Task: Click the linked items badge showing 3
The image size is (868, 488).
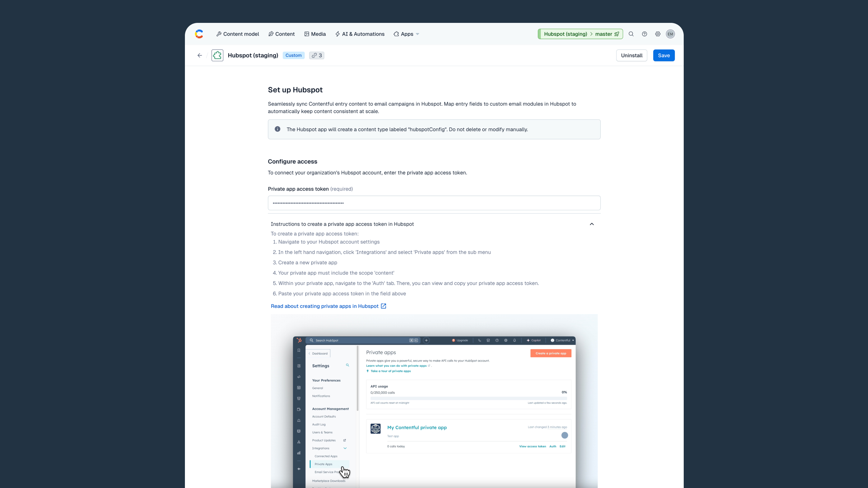Action: coord(317,55)
